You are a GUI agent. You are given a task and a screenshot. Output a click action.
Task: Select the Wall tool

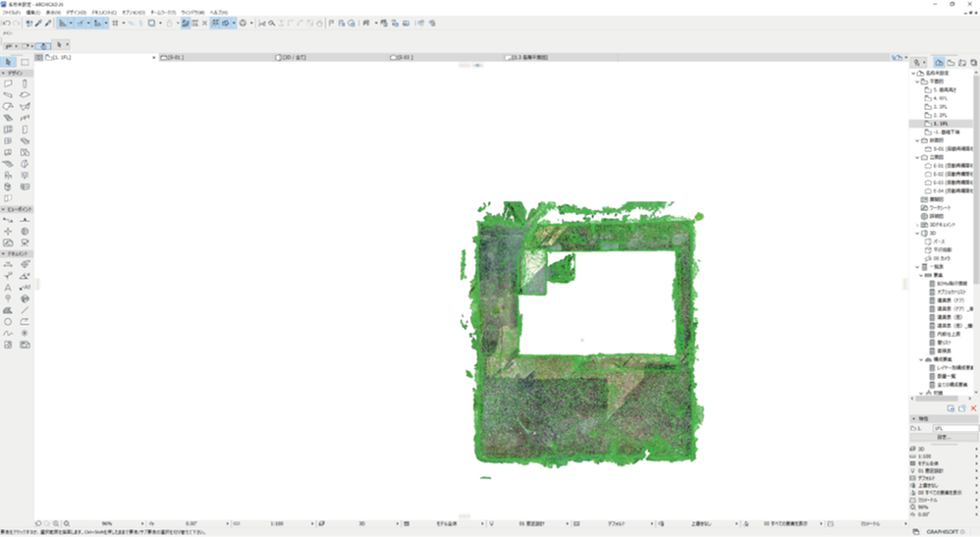pyautogui.click(x=8, y=83)
